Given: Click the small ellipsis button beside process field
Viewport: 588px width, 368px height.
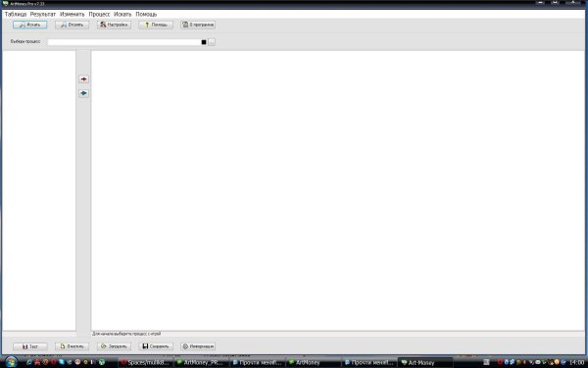Looking at the screenshot, I should pyautogui.click(x=212, y=42).
